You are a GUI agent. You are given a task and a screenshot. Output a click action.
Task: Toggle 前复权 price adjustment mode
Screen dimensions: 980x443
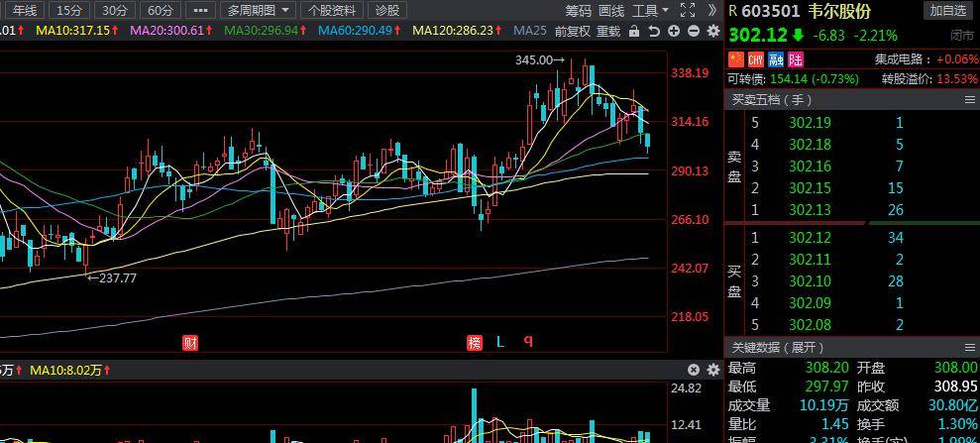click(x=573, y=32)
